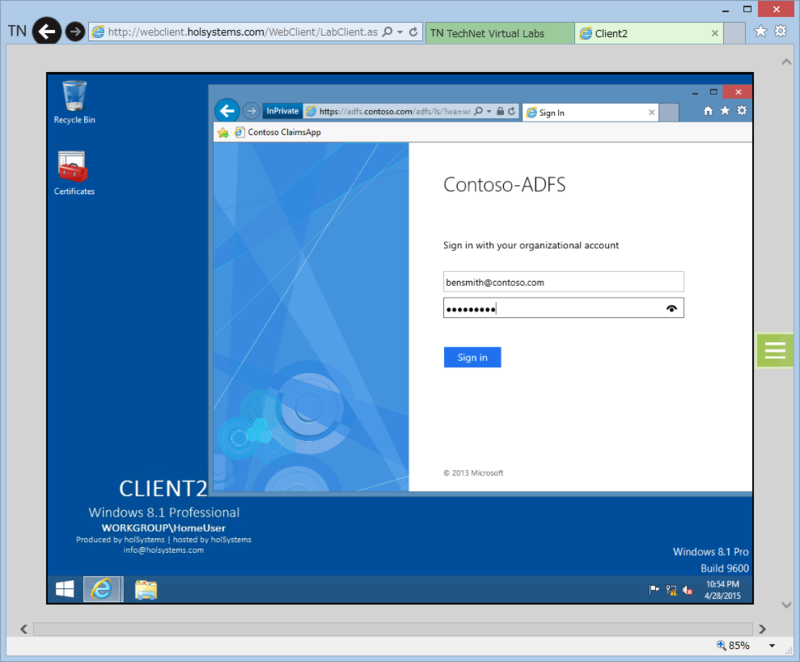The height and width of the screenshot is (662, 800).
Task: Refresh the ADFS sign-in page
Action: pyautogui.click(x=511, y=111)
